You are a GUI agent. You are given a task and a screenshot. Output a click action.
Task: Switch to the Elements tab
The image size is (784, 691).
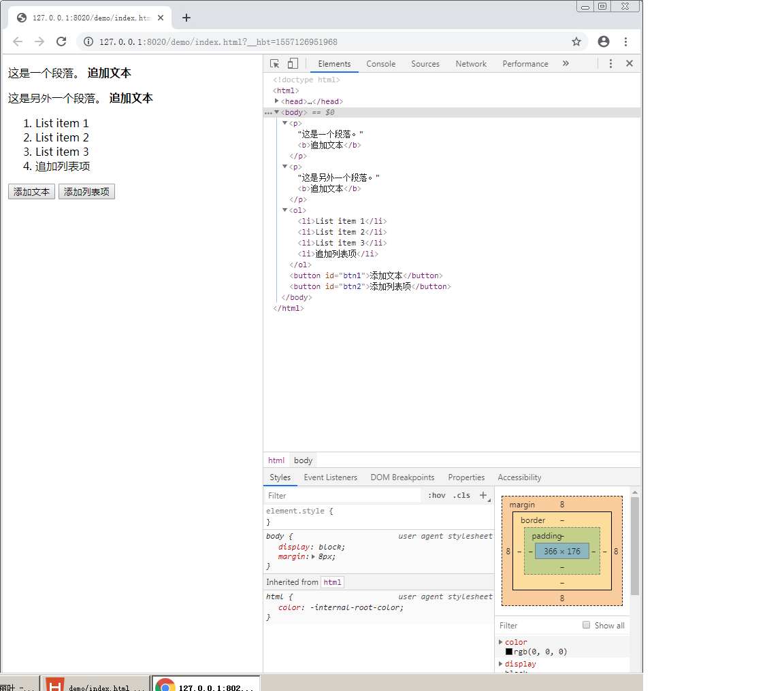[334, 64]
